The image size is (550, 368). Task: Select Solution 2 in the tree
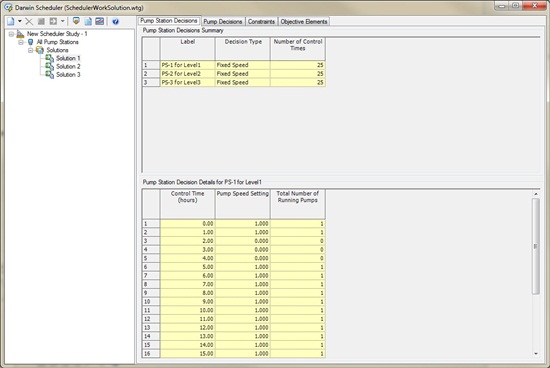coord(68,67)
